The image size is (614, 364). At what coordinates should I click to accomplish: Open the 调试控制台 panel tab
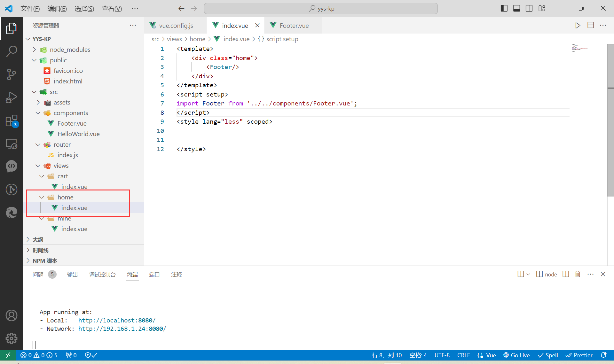point(102,275)
